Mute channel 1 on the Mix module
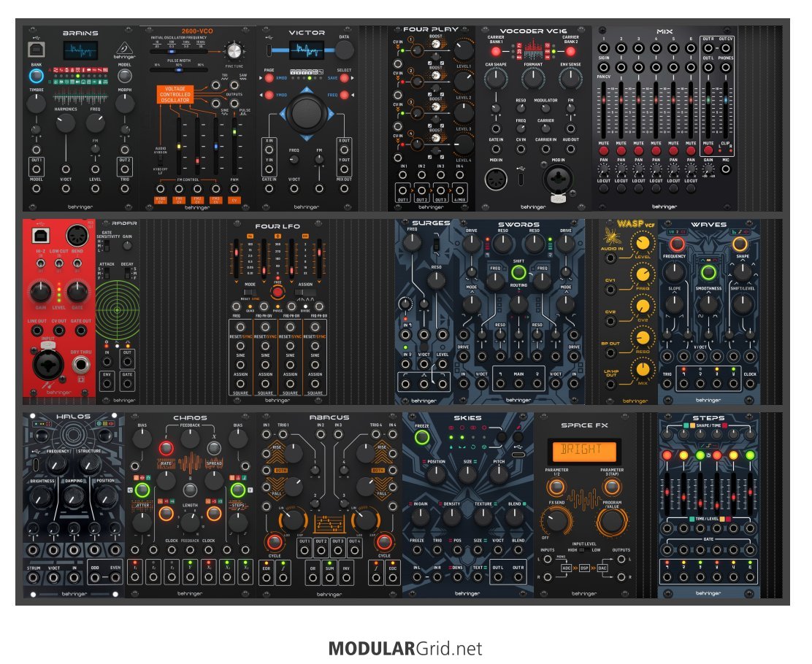 (x=604, y=150)
